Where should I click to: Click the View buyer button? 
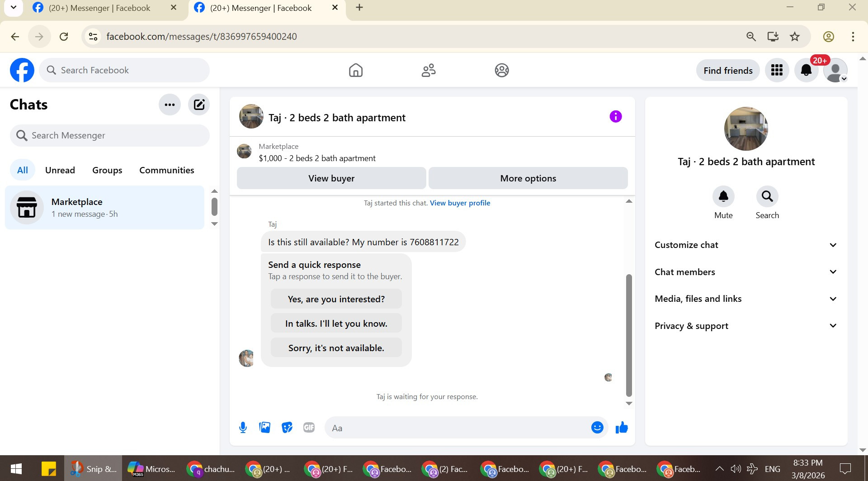(331, 178)
